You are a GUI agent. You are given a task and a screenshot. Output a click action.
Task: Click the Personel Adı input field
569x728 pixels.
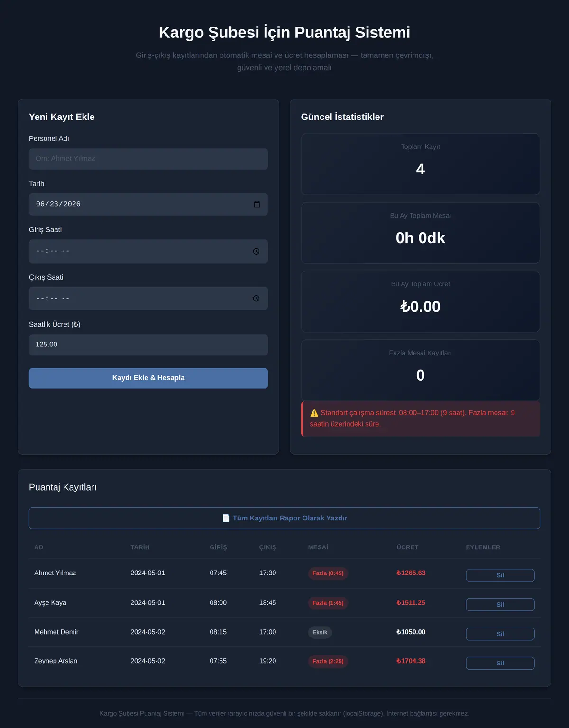148,159
